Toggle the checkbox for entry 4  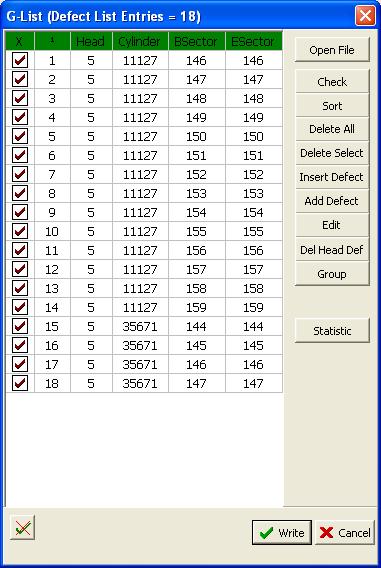(x=20, y=117)
